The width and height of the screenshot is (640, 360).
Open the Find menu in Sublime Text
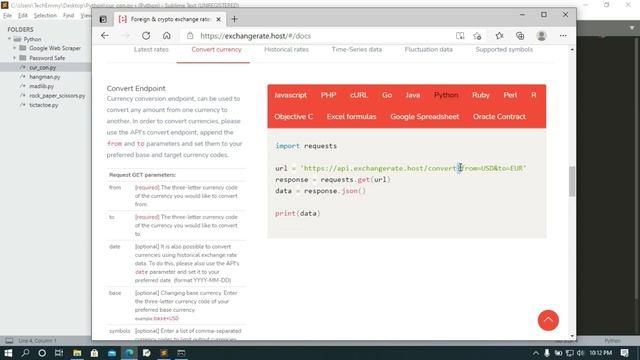coord(68,16)
